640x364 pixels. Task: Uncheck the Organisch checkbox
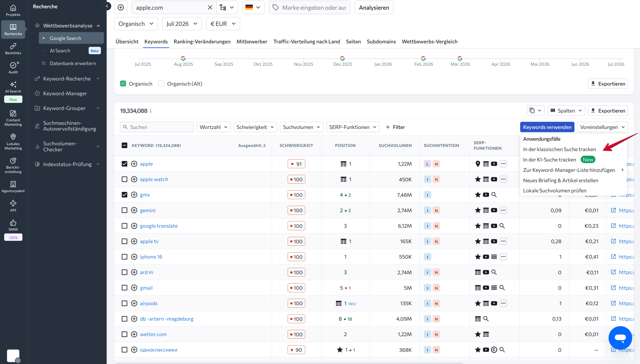pos(123,83)
